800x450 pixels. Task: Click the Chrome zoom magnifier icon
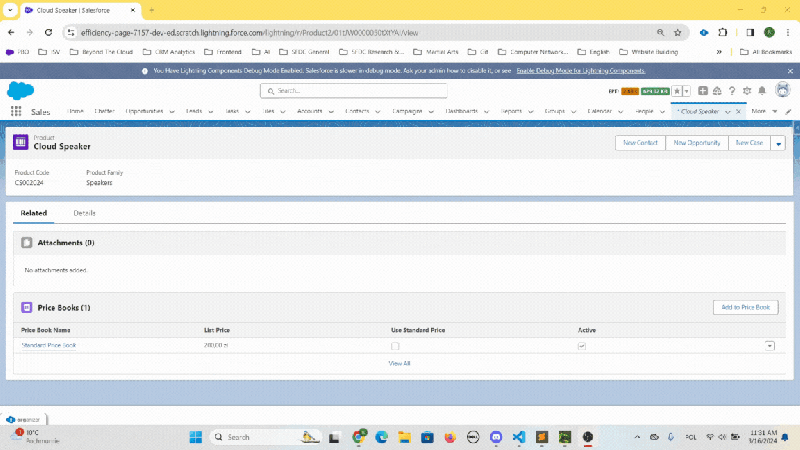click(660, 33)
